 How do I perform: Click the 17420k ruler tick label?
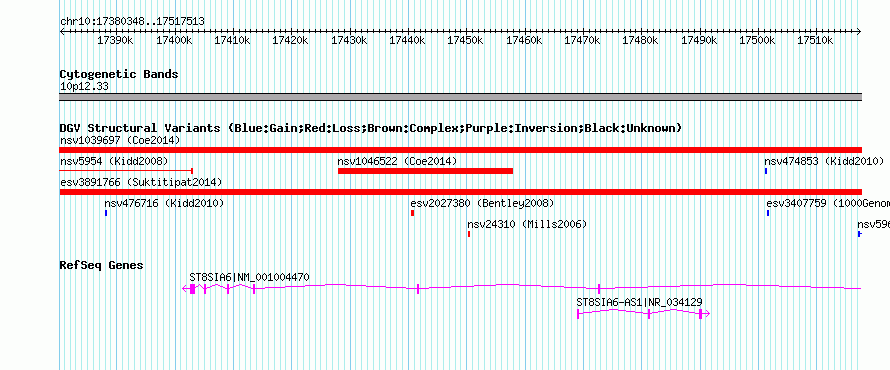click(291, 40)
